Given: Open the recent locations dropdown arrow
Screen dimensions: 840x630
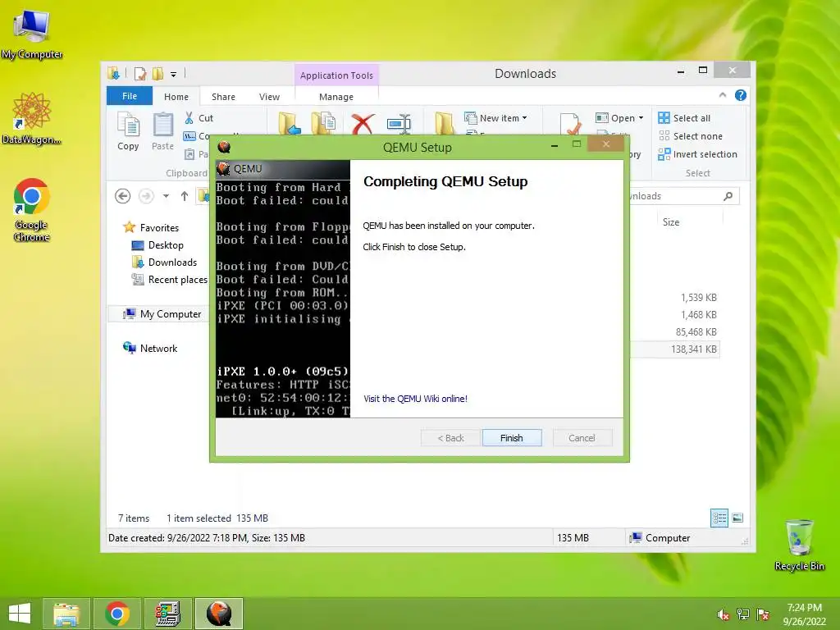Looking at the screenshot, I should tap(166, 196).
